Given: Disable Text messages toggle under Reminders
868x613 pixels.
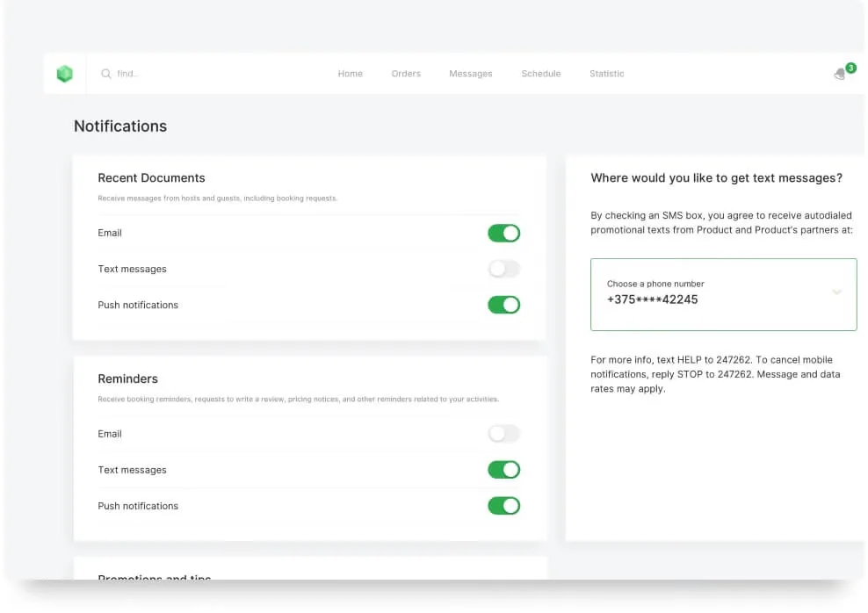Looking at the screenshot, I should [503, 470].
